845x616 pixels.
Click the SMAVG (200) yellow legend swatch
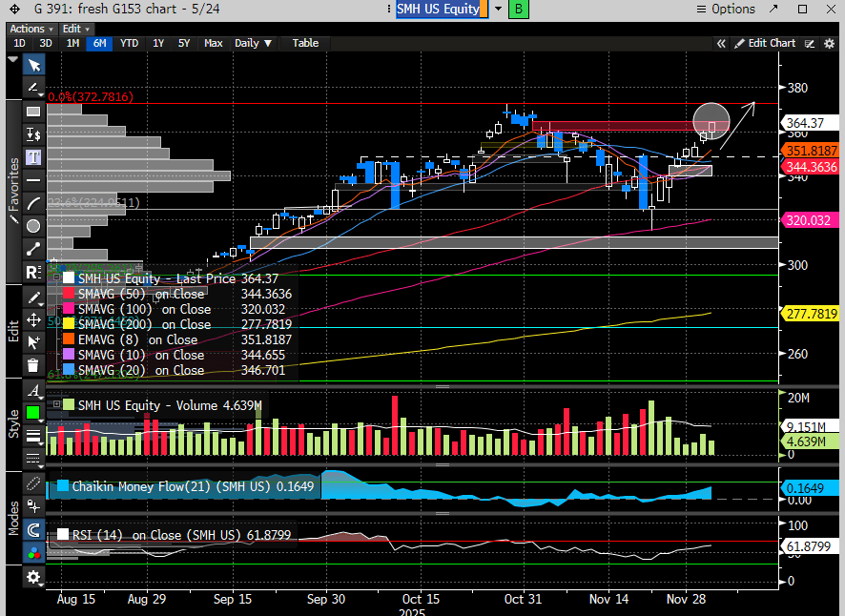click(69, 324)
